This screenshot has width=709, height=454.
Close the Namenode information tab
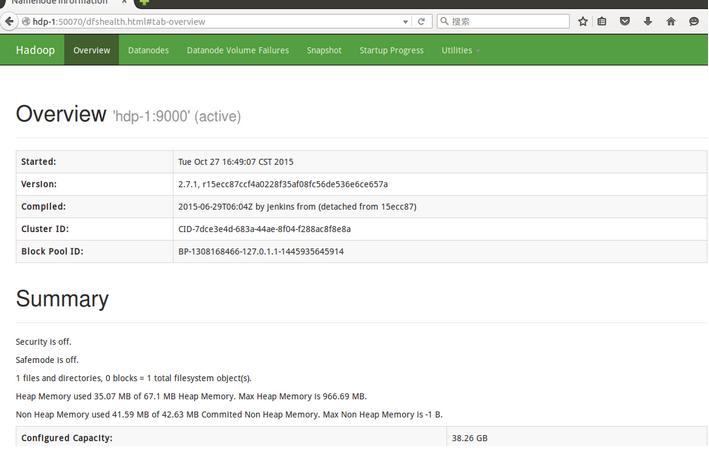[124, 2]
